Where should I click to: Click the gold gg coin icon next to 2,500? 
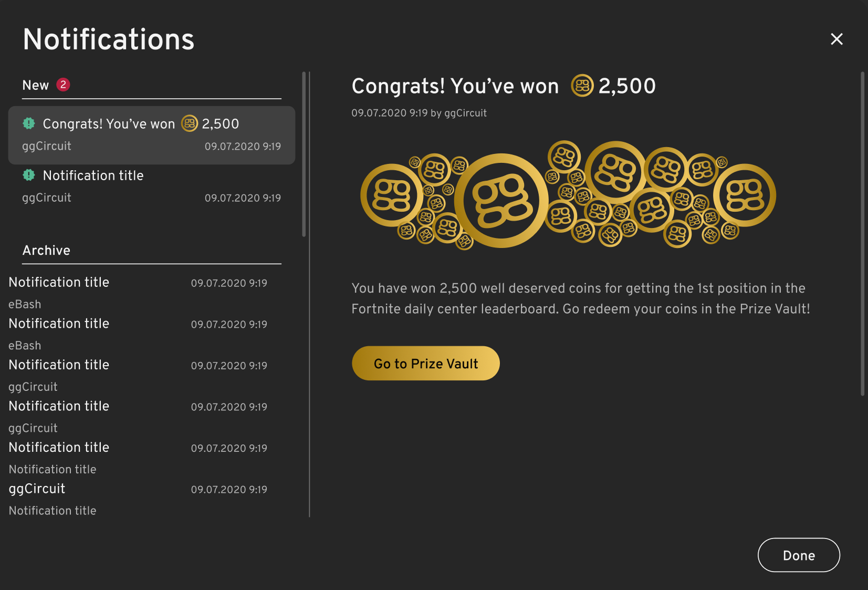coord(189,124)
